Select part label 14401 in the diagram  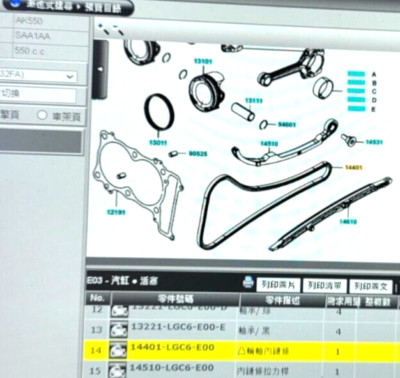pyautogui.click(x=354, y=167)
